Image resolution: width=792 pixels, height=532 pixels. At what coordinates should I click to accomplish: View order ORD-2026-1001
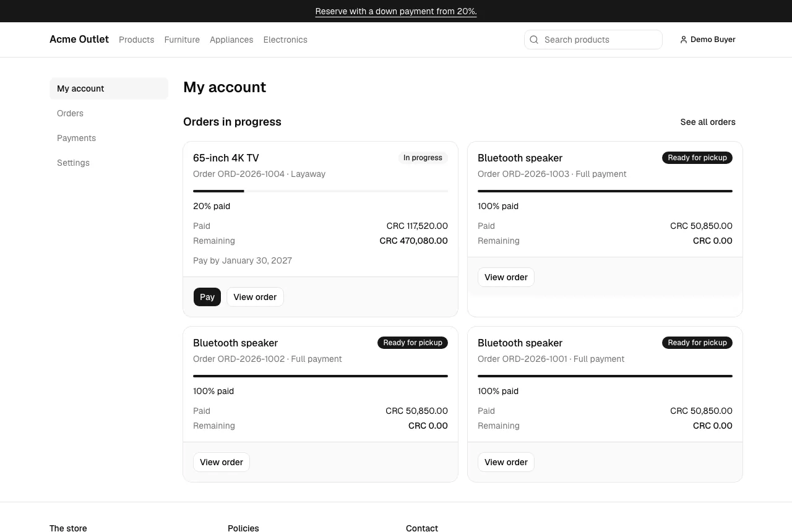click(506, 462)
